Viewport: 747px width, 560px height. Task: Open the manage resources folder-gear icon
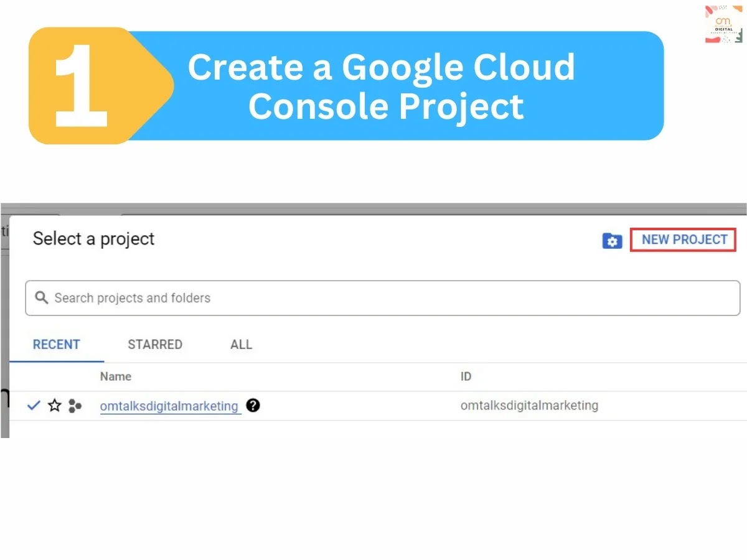tap(613, 241)
